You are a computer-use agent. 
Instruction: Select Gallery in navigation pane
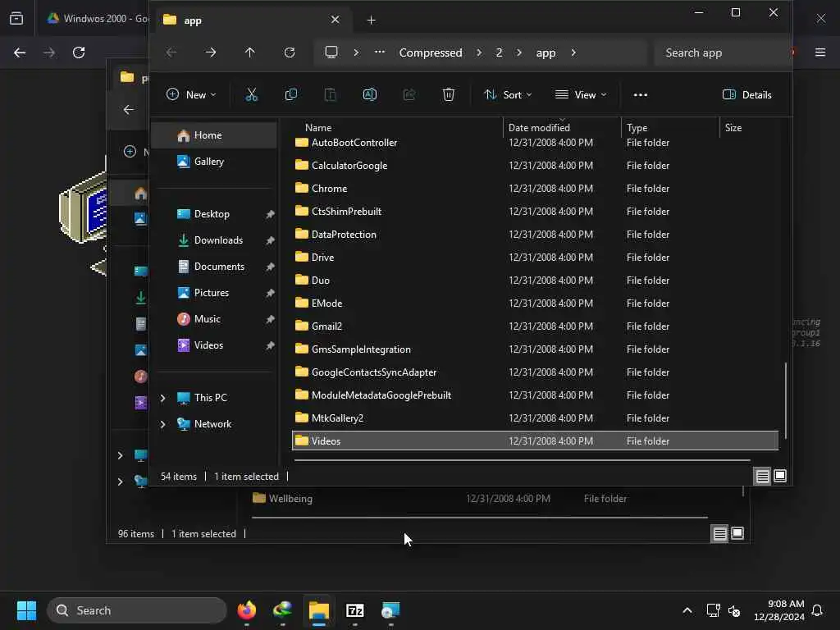[x=214, y=162]
